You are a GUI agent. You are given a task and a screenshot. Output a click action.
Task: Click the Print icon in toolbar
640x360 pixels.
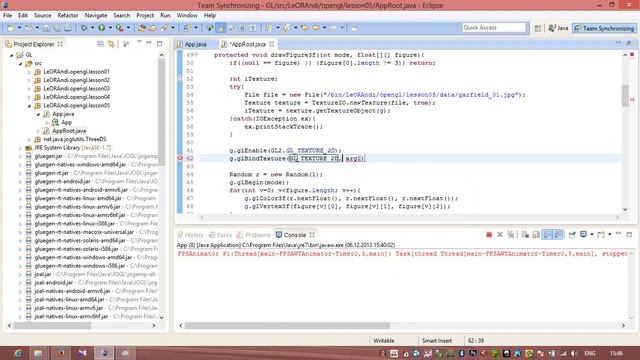point(68,28)
